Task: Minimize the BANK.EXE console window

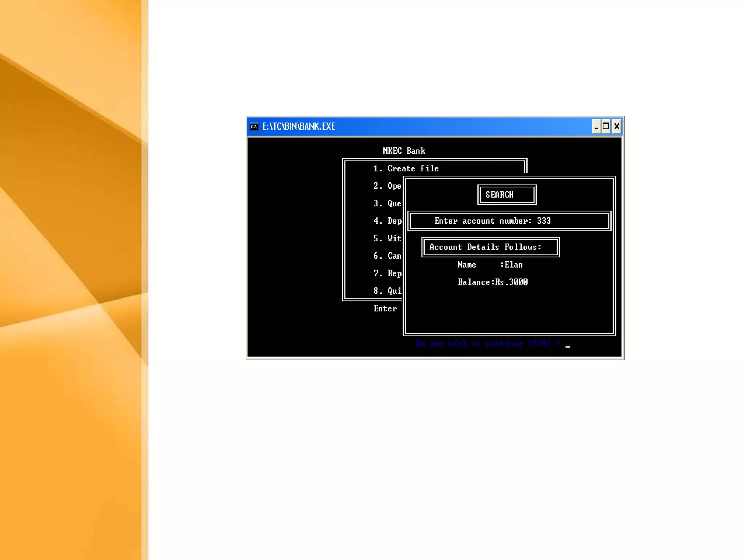Action: [596, 127]
